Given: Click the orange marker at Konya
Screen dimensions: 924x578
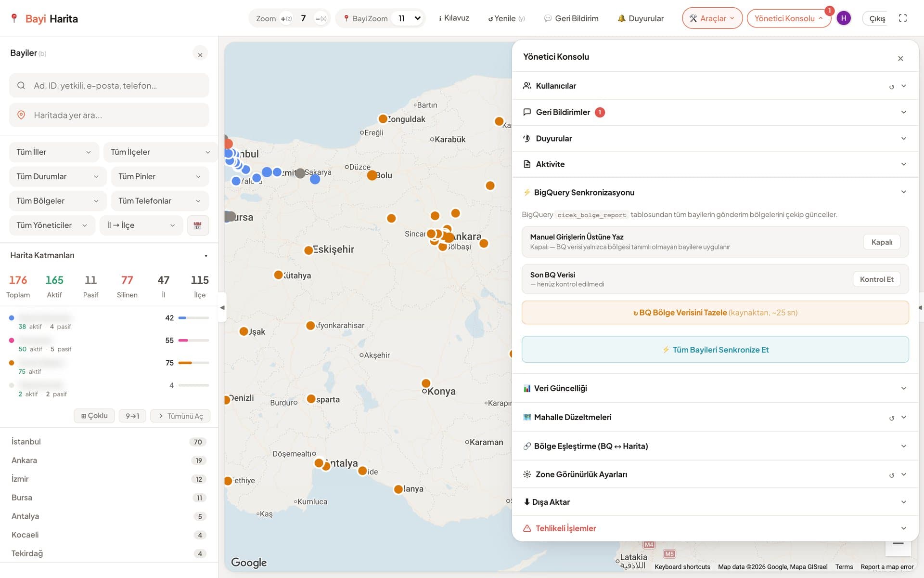Looking at the screenshot, I should click(426, 383).
